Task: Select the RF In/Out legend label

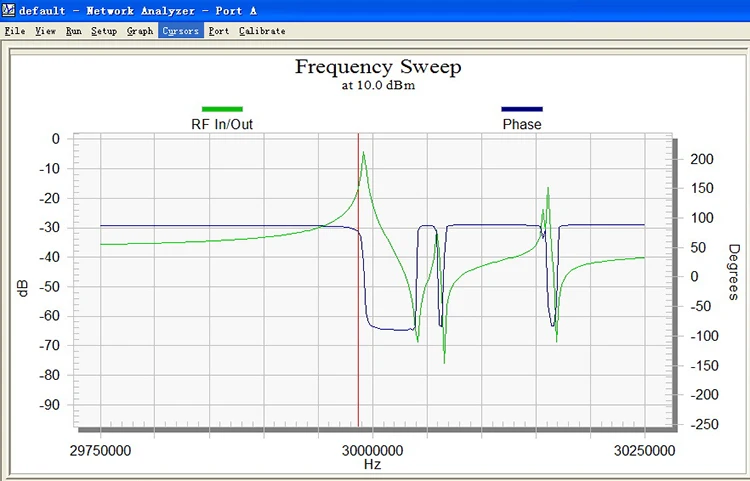Action: (222, 124)
